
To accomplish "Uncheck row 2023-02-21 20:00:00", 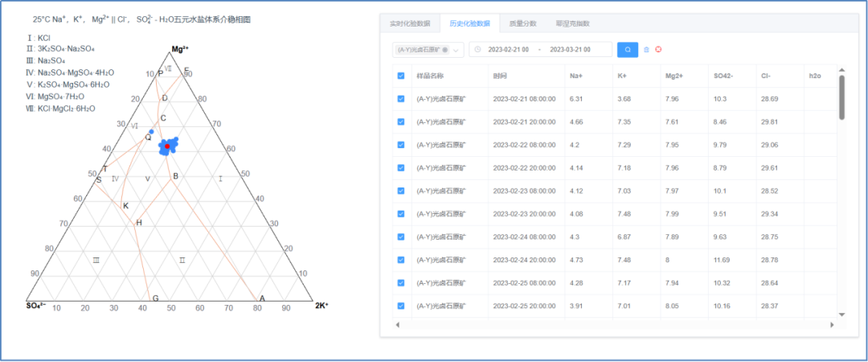I will (x=401, y=122).
